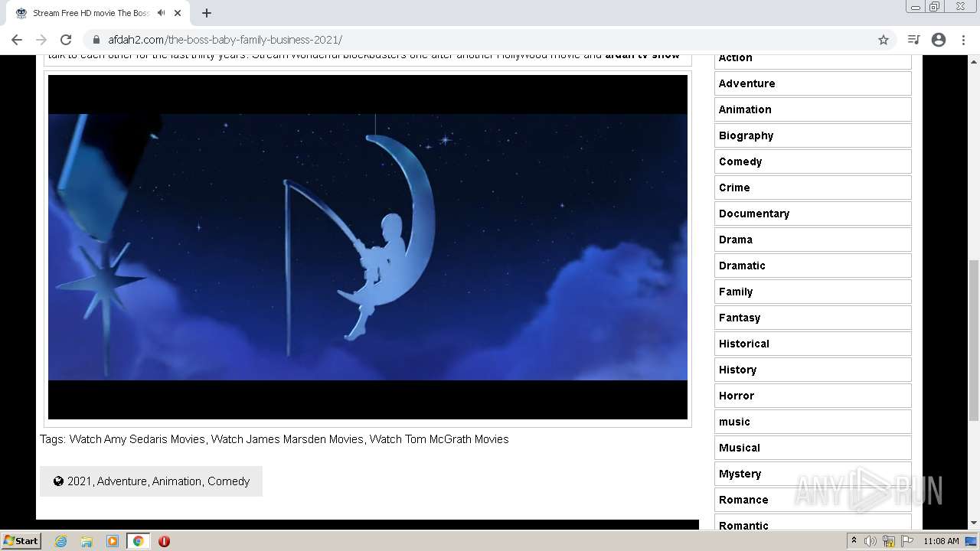Select Fantasy genre in sidebar

[812, 318]
